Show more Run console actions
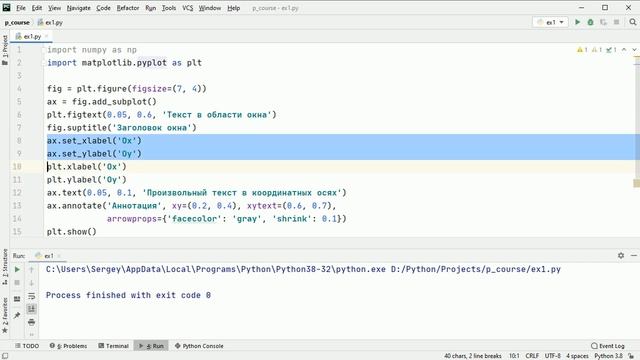The image size is (640, 360). [x=31, y=334]
